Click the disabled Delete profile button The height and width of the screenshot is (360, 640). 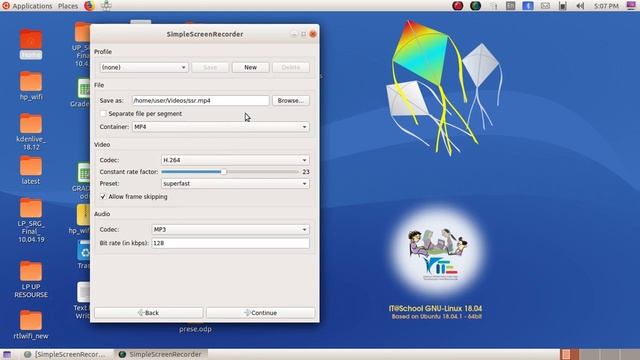(291, 67)
